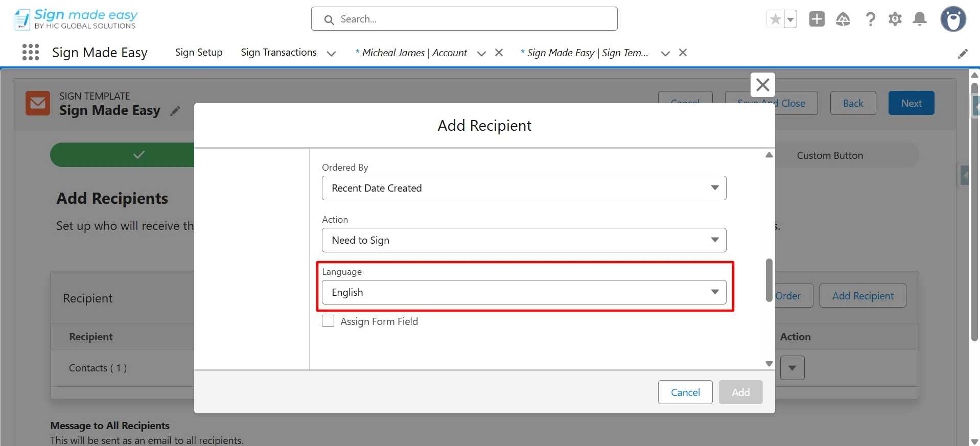Screen dimensions: 980x446
Task: Open the Global Actions plus icon
Action: coord(816,19)
